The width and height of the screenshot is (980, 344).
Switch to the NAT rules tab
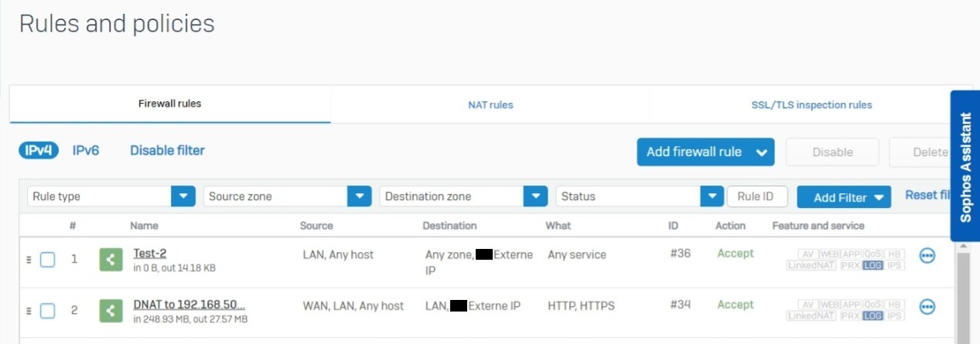coord(490,105)
